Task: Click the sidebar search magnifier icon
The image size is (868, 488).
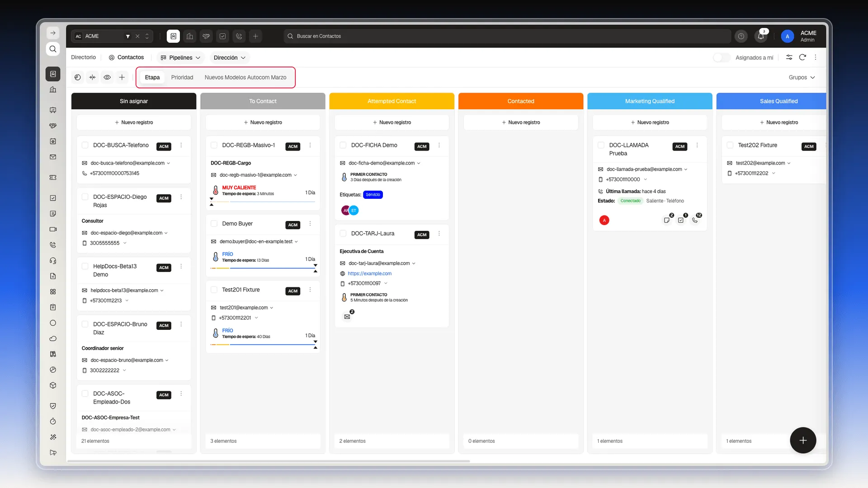Action: point(53,49)
